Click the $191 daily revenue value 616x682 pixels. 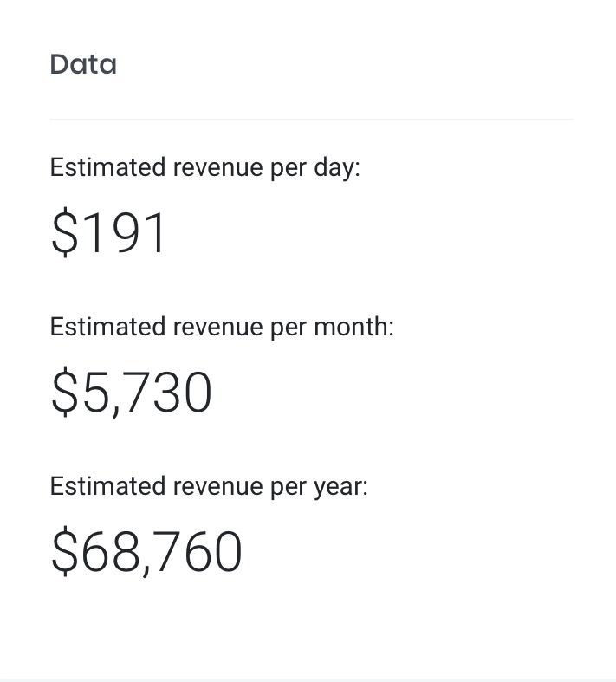108,233
